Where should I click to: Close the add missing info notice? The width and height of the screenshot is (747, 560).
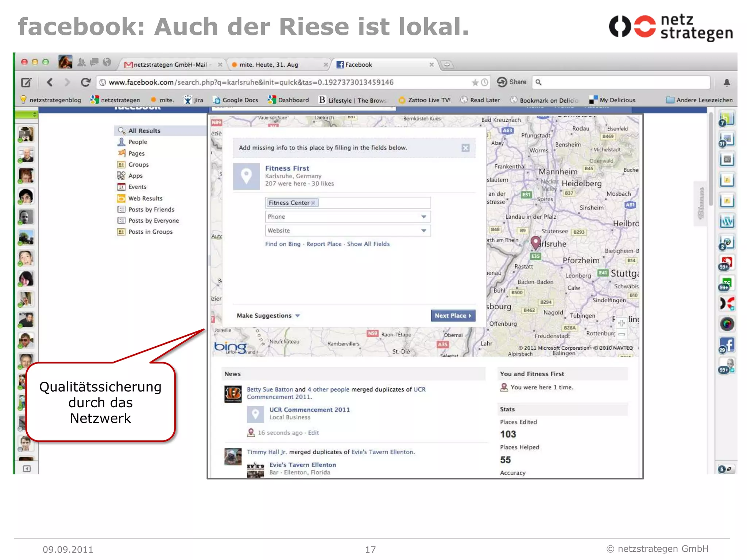(x=465, y=148)
